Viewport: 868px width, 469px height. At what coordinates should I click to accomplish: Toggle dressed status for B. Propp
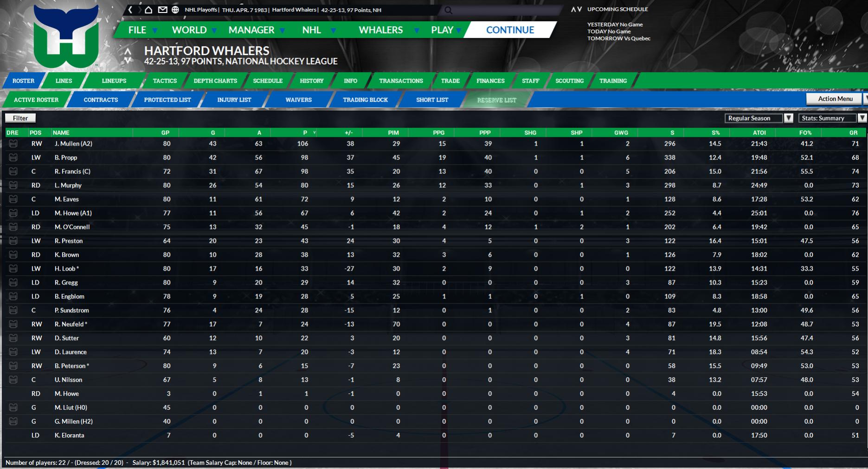(13, 158)
